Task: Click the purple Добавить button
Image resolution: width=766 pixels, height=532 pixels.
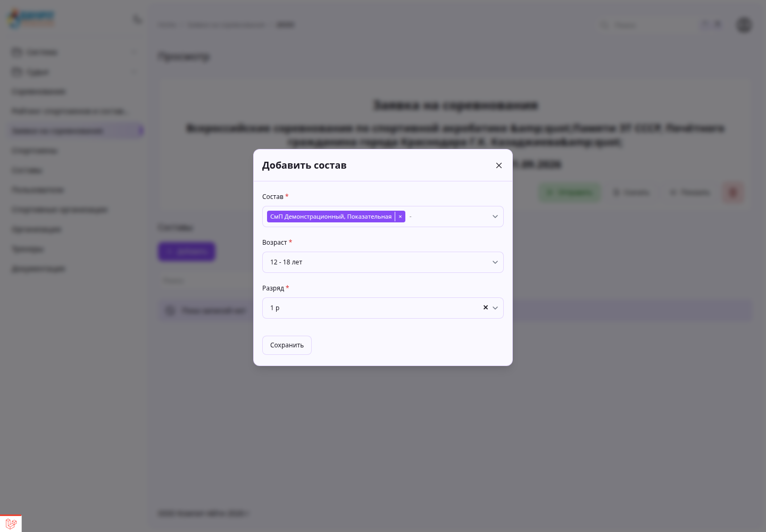Action: click(187, 252)
